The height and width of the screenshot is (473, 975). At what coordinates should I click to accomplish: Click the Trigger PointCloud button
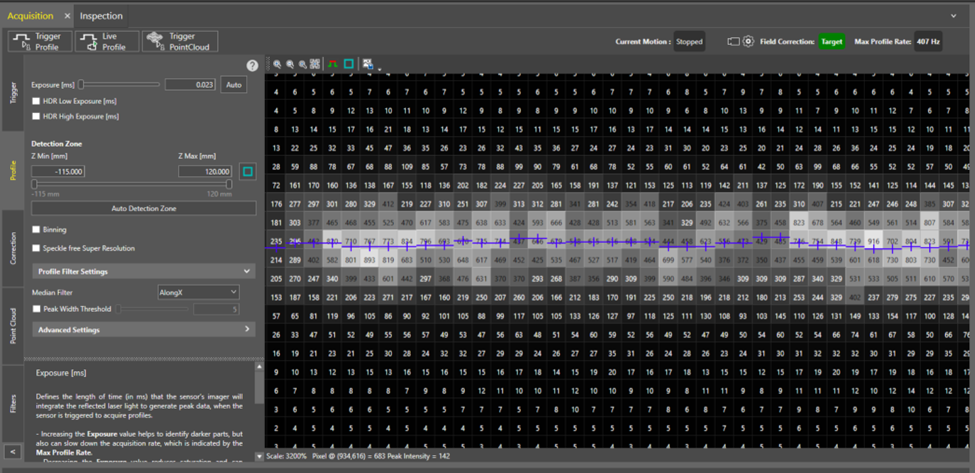point(179,41)
